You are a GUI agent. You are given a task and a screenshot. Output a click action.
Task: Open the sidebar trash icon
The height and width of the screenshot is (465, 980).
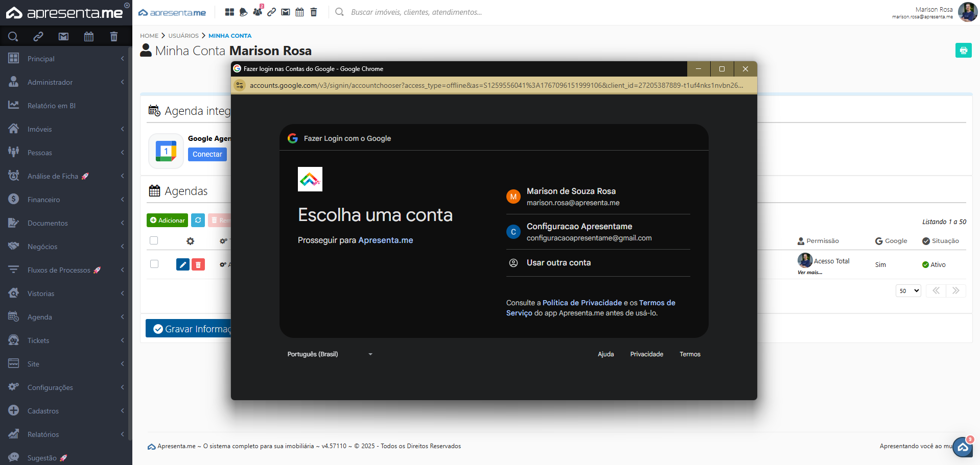(x=113, y=36)
